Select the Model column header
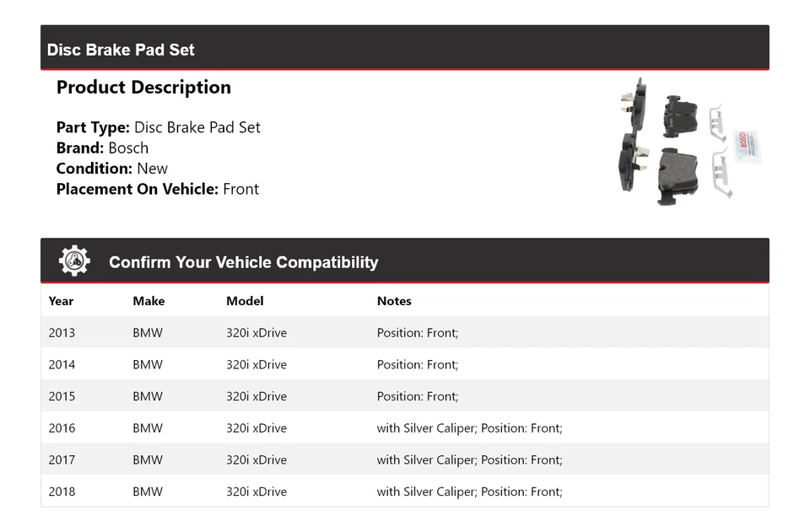Image resolution: width=810 pixels, height=532 pixels. 245,301
